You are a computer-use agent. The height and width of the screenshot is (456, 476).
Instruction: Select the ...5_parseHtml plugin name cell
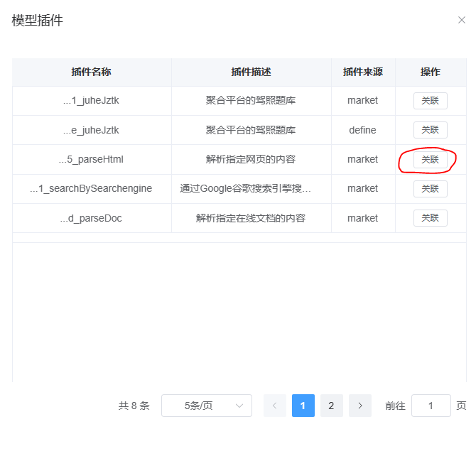[x=92, y=160]
